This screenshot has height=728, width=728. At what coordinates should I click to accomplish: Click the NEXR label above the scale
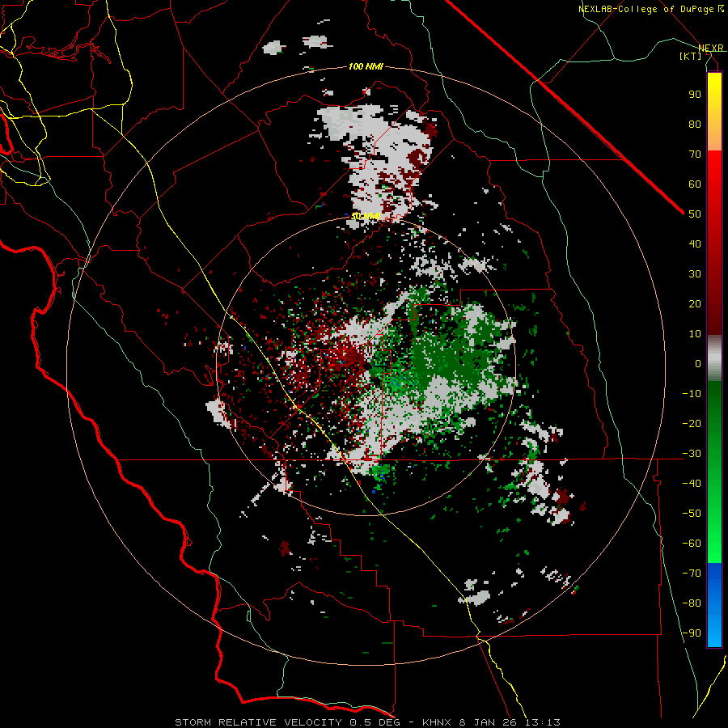point(711,48)
